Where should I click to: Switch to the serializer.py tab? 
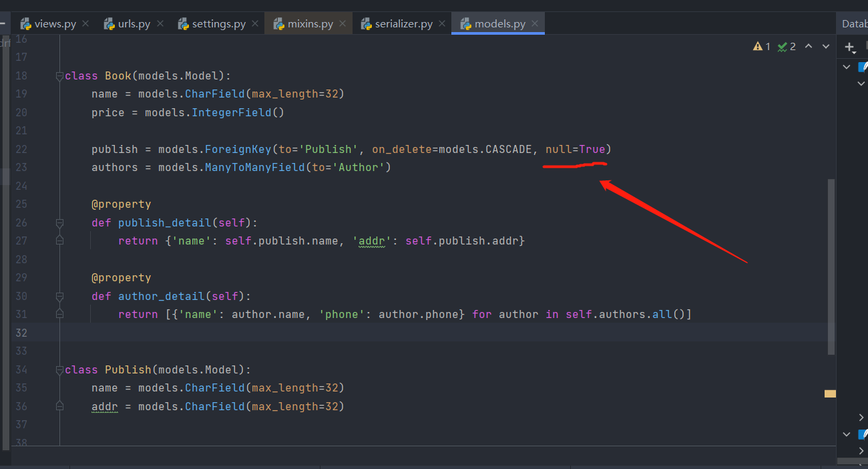pos(404,23)
